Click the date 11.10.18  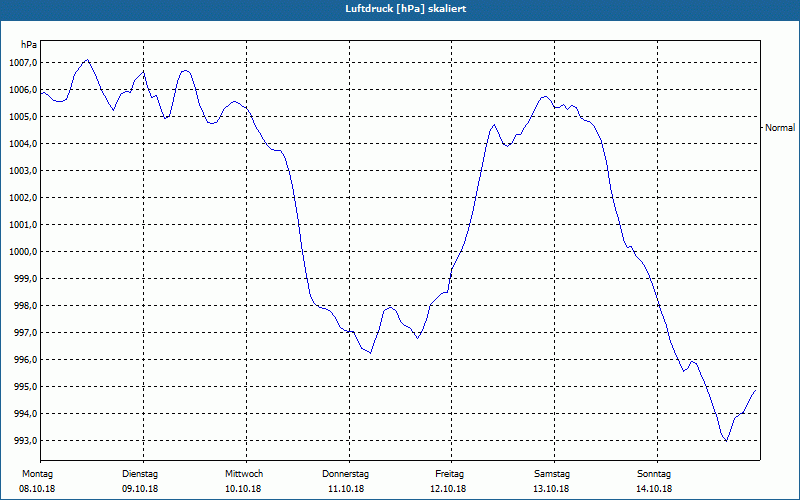(x=345, y=489)
